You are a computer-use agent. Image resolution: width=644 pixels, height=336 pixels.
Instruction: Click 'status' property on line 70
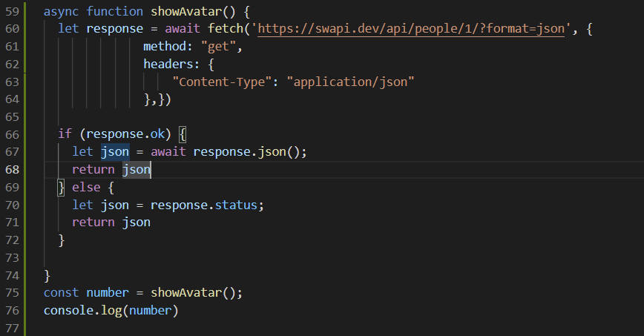pos(236,205)
